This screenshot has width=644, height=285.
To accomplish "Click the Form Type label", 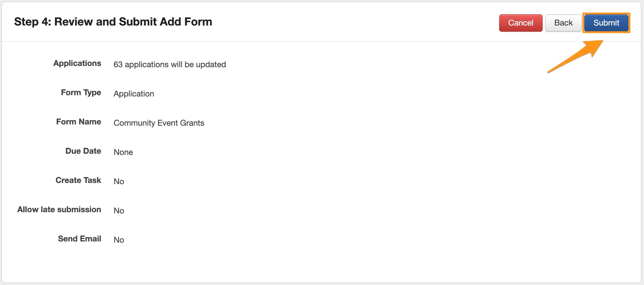I will [x=81, y=92].
